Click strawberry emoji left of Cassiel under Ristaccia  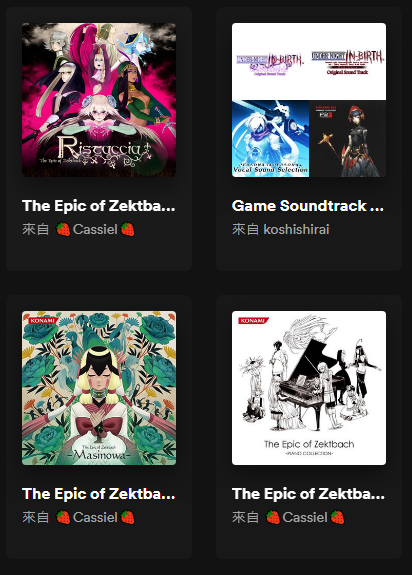[63, 230]
